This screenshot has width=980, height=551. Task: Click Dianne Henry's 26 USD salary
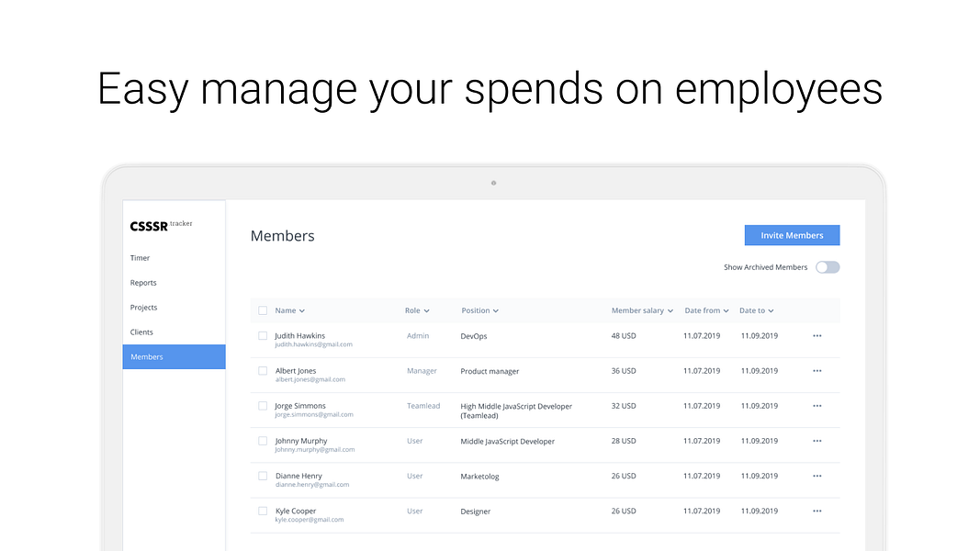[623, 476]
